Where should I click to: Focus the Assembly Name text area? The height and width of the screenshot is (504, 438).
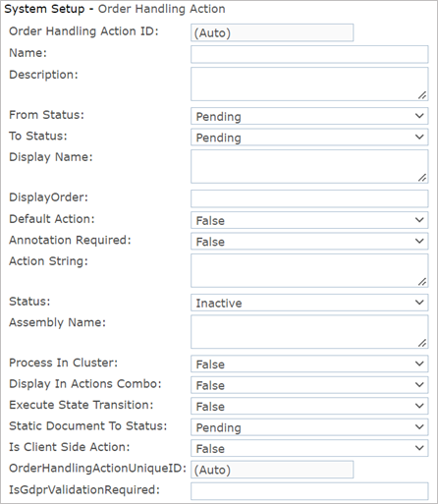[309, 332]
